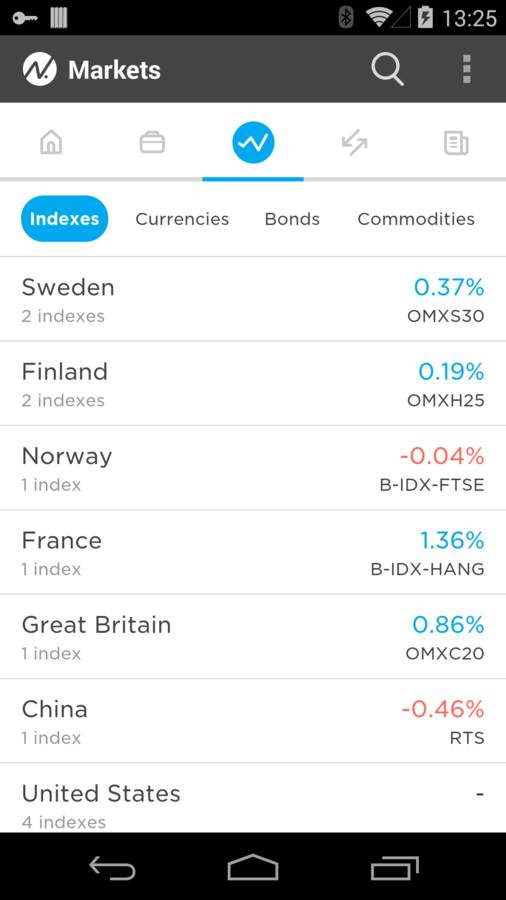Tap the Android back button

(112, 867)
